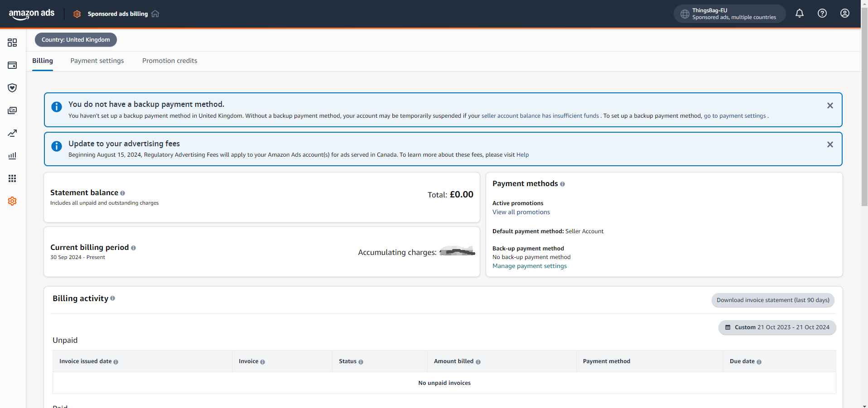Open View all promotions link
868x408 pixels.
click(x=521, y=212)
